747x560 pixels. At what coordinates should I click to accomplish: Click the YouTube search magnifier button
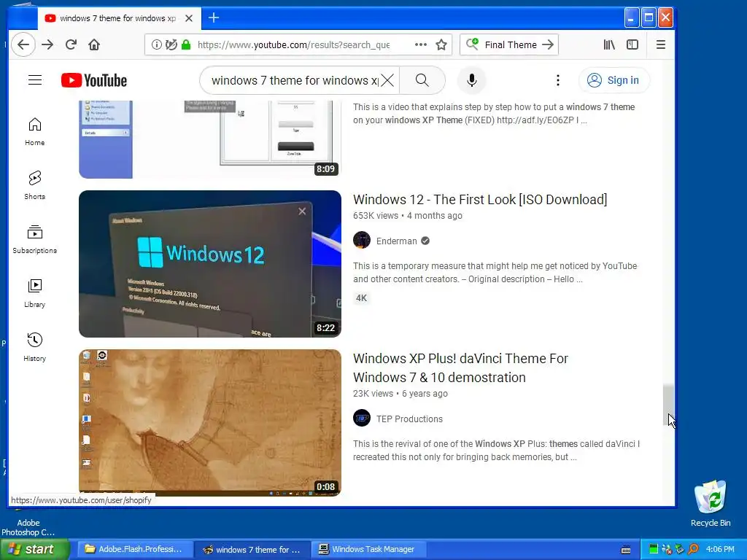tap(422, 80)
